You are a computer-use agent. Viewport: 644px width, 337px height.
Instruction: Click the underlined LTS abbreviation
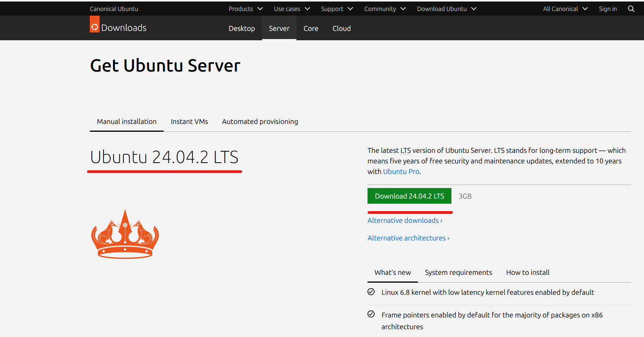tap(406, 151)
